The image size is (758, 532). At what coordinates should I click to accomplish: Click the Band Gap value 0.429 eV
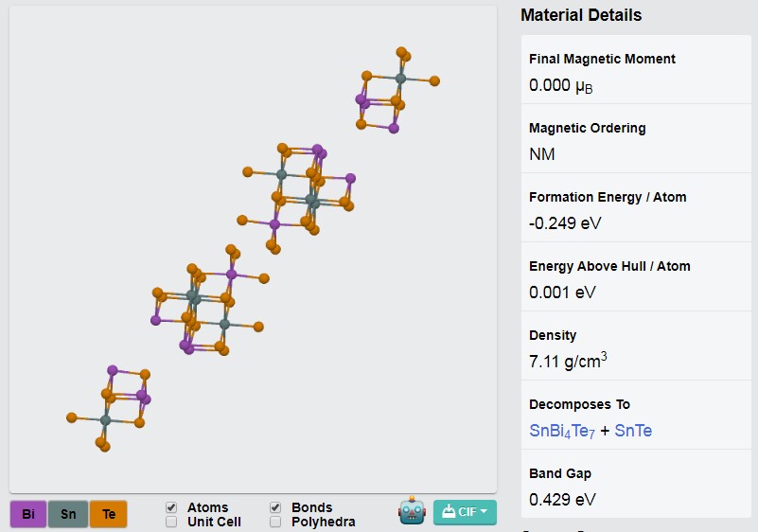[562, 500]
